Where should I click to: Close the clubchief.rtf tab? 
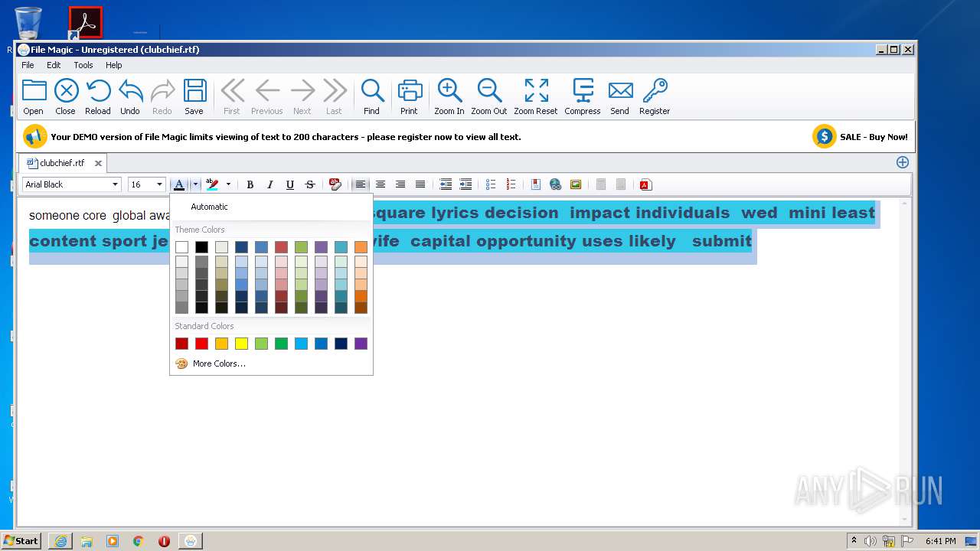pyautogui.click(x=99, y=163)
